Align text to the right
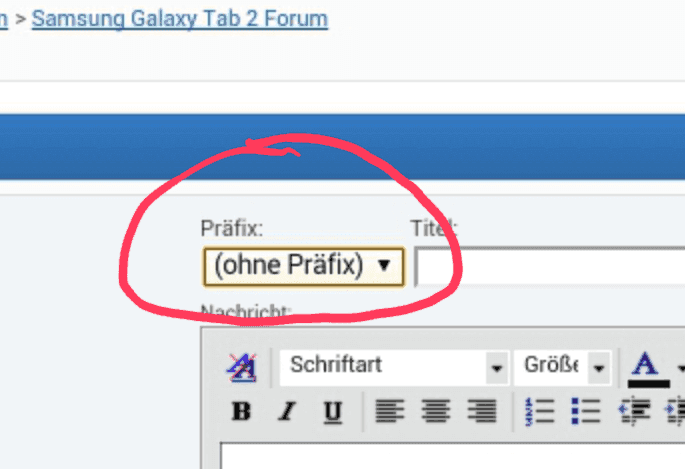The image size is (685, 469). (482, 410)
